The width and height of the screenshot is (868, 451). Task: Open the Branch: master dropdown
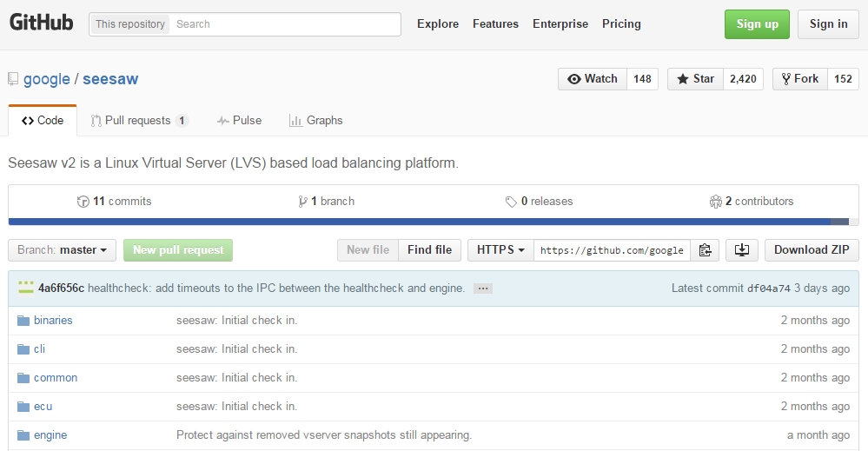pyautogui.click(x=62, y=250)
